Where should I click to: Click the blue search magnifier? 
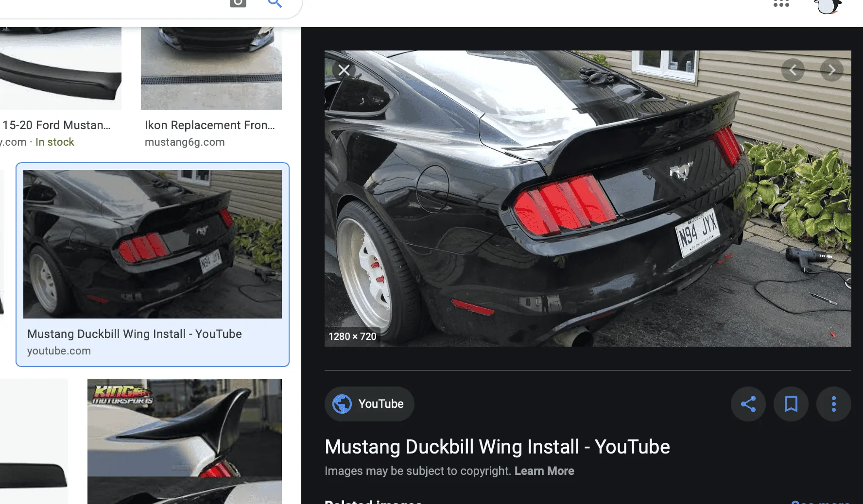tap(275, 3)
